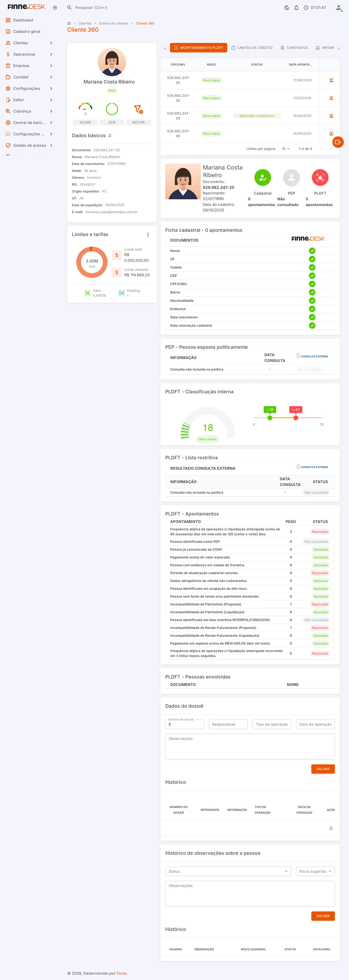This screenshot has height=980, width=349.
Task: Open Dashboard from the sidebar
Action: point(29,20)
